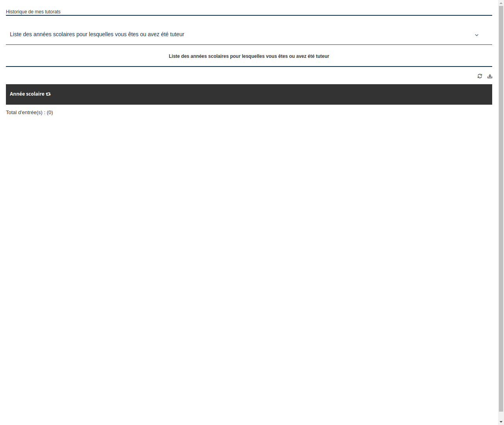Click the bold Liste des années scolaires title

coord(249,56)
